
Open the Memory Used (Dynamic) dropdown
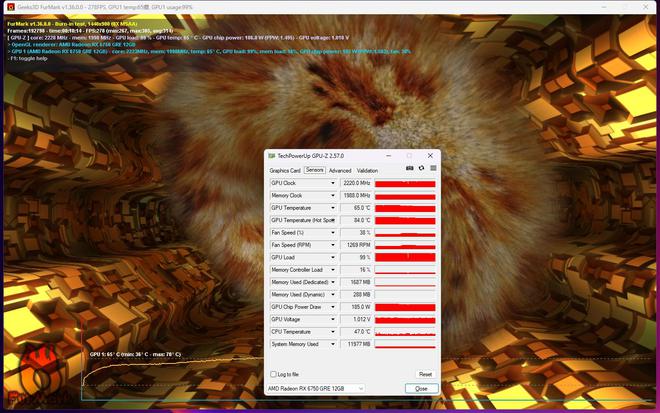[x=333, y=295]
